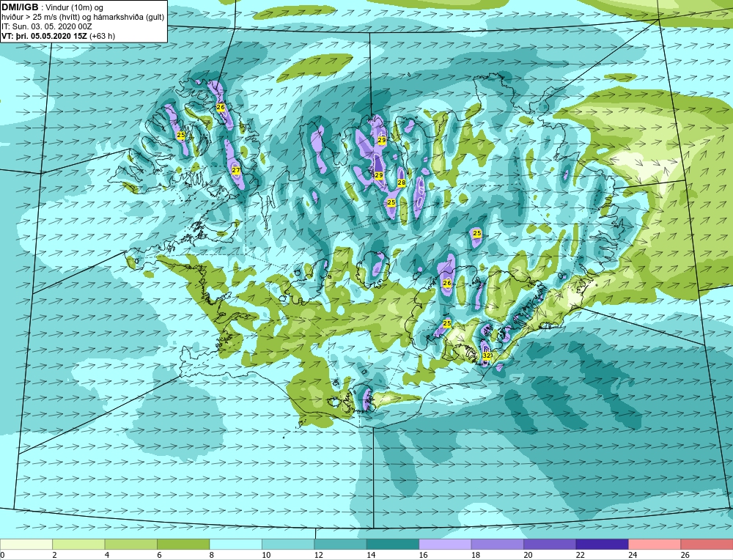733x560 pixels.
Task: Click the scale bar number "12"
Action: coord(318,555)
